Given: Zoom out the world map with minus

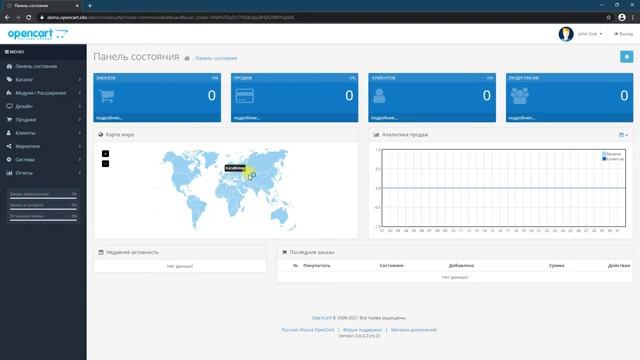Looking at the screenshot, I should click(x=105, y=164).
